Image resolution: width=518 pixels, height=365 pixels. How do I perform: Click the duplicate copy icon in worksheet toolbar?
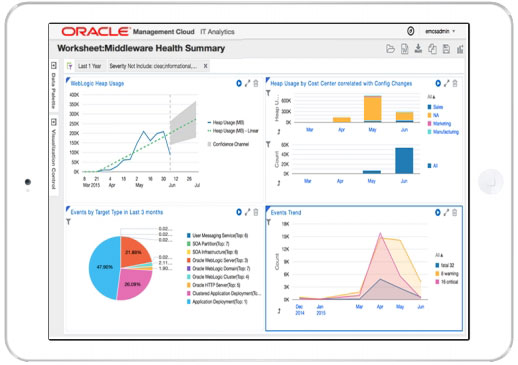pyautogui.click(x=432, y=49)
